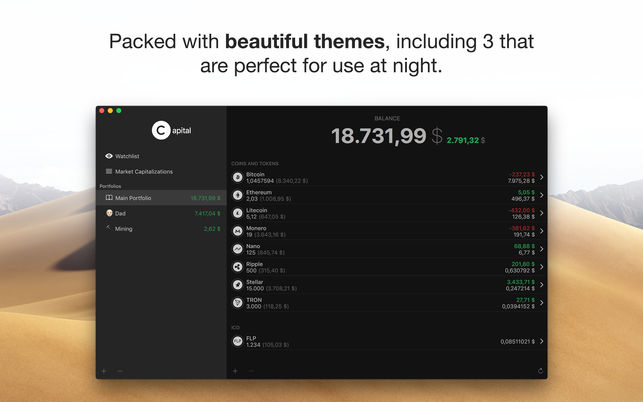Click the Ethereum coin icon
The height and width of the screenshot is (402, 643).
pos(237,195)
